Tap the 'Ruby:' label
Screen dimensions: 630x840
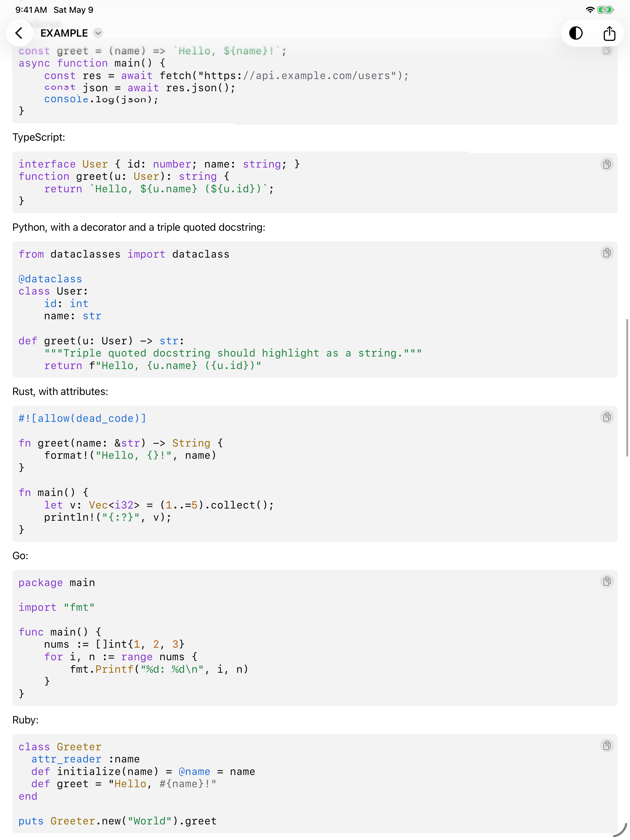pyautogui.click(x=25, y=720)
